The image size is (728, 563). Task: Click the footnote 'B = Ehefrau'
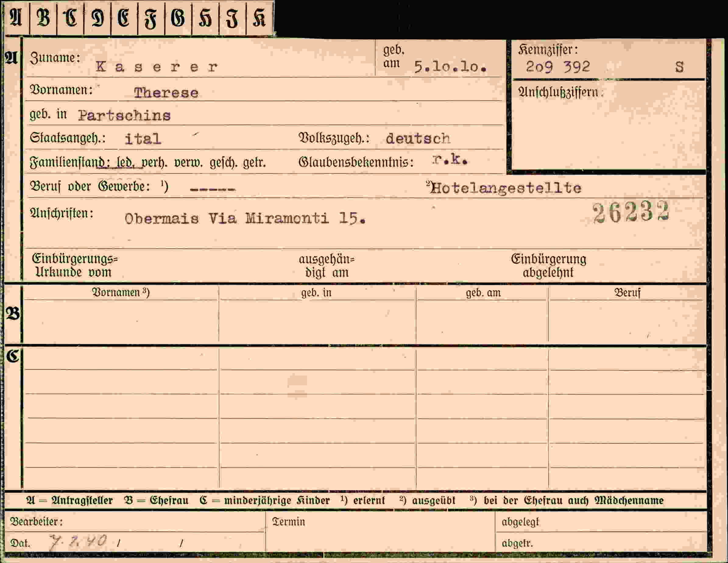pos(156,500)
